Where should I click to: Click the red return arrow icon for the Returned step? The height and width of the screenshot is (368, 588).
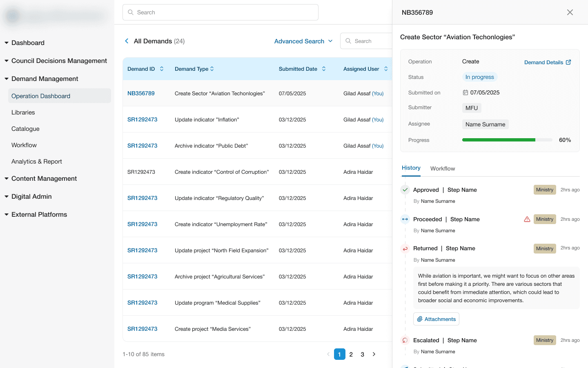point(405,249)
